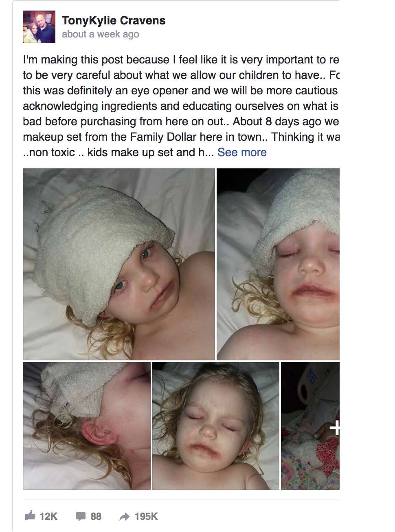Screen dimensions: 395x532
Task: Open the bottom-right hospital bed photo
Action: (x=310, y=426)
